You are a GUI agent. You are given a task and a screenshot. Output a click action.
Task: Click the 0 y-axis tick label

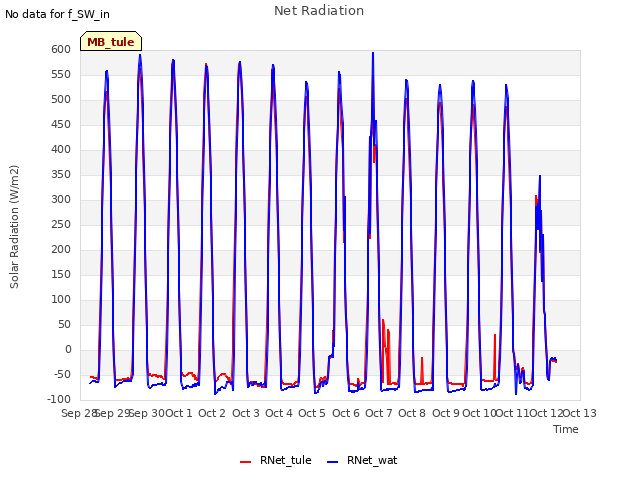tap(68, 349)
